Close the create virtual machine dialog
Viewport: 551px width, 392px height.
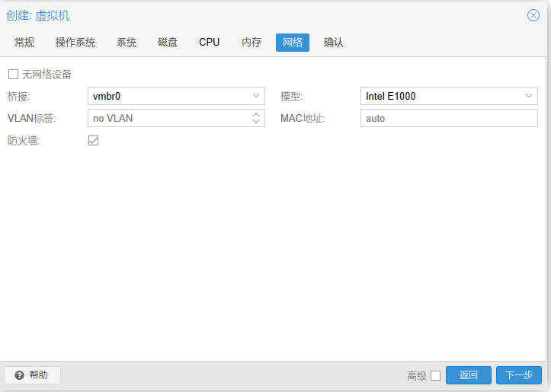533,15
